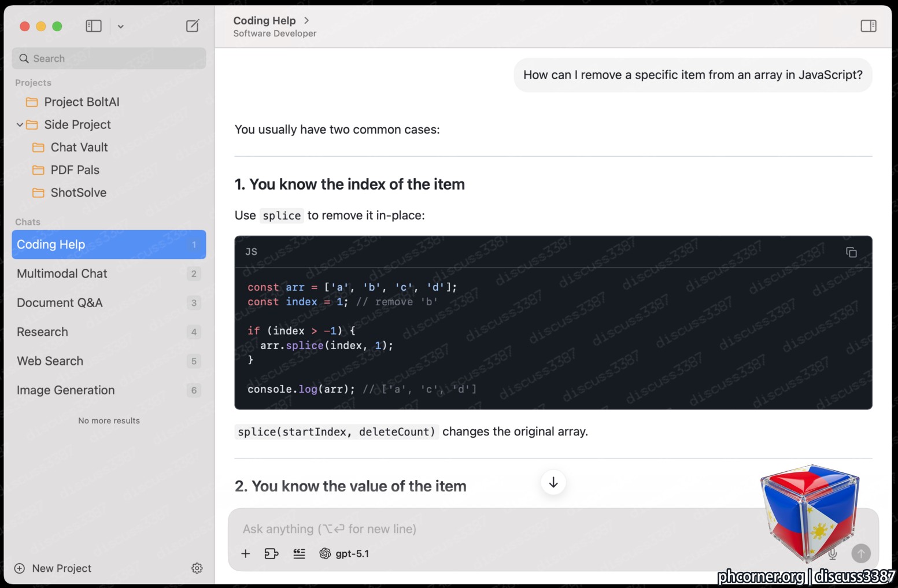This screenshot has height=588, width=898.
Task: Start voice input with microphone icon
Action: (833, 554)
